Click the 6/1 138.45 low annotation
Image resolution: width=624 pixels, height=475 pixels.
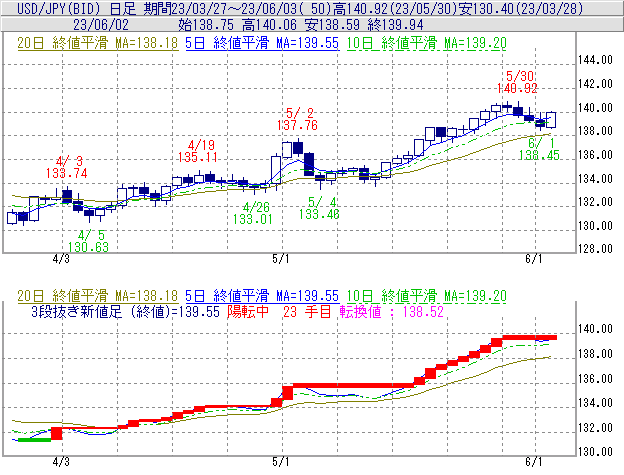point(539,149)
